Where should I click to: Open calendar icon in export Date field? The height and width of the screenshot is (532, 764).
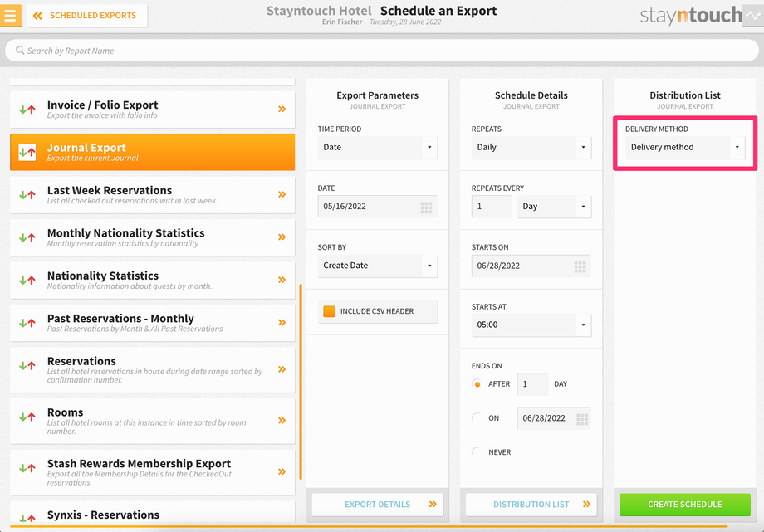pos(426,207)
